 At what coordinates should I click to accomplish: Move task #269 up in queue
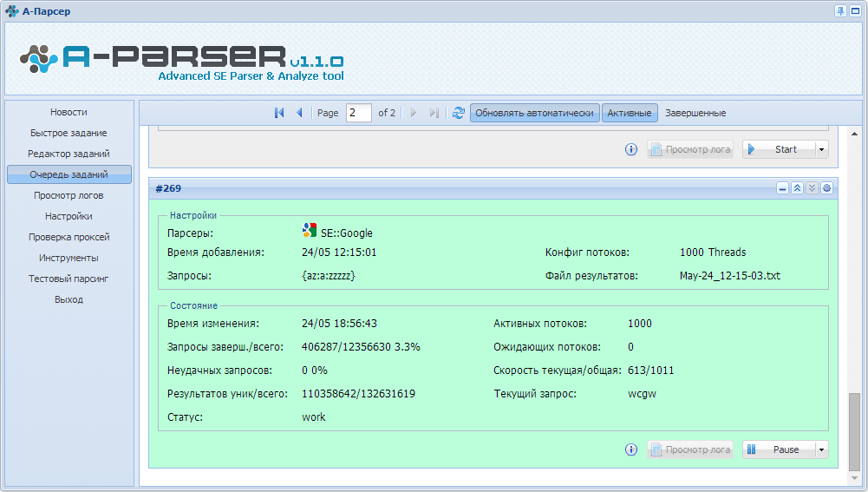797,188
